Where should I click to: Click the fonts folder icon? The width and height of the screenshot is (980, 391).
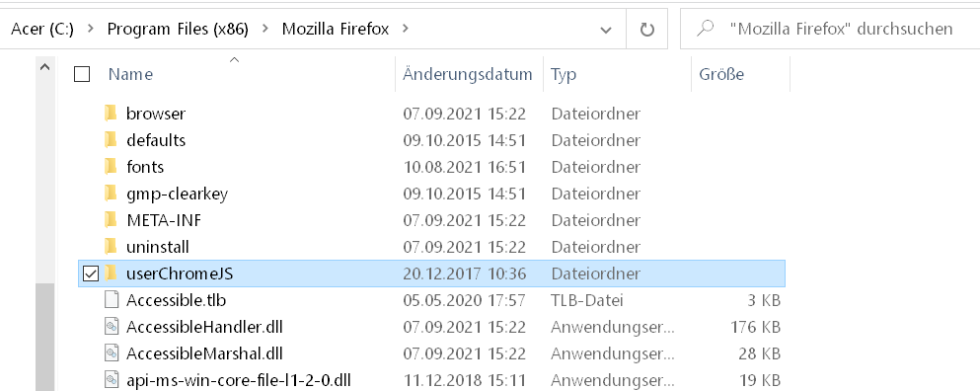click(111, 167)
